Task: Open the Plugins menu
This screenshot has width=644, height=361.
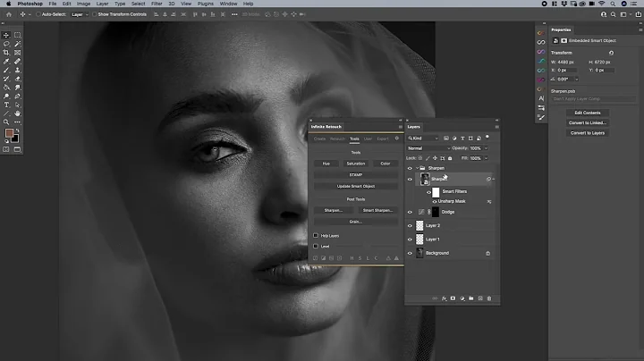Action: point(206,4)
